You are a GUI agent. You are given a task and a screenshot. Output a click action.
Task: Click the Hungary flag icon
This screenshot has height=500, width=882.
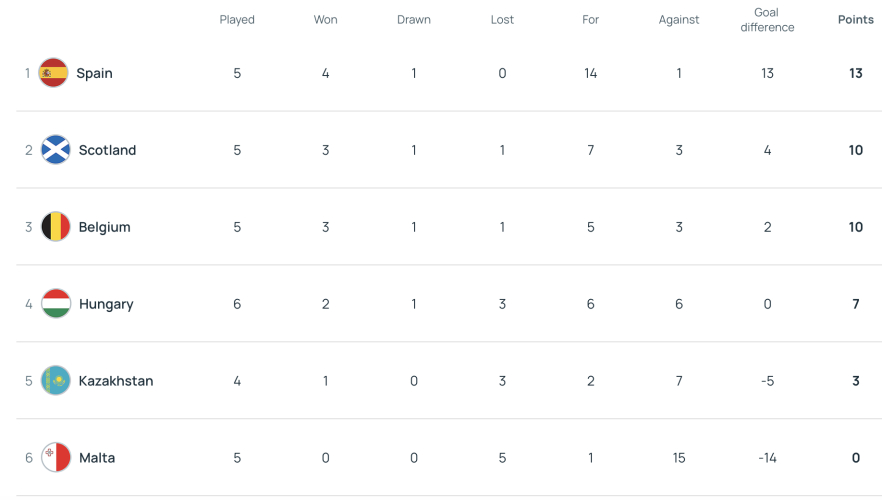click(56, 304)
